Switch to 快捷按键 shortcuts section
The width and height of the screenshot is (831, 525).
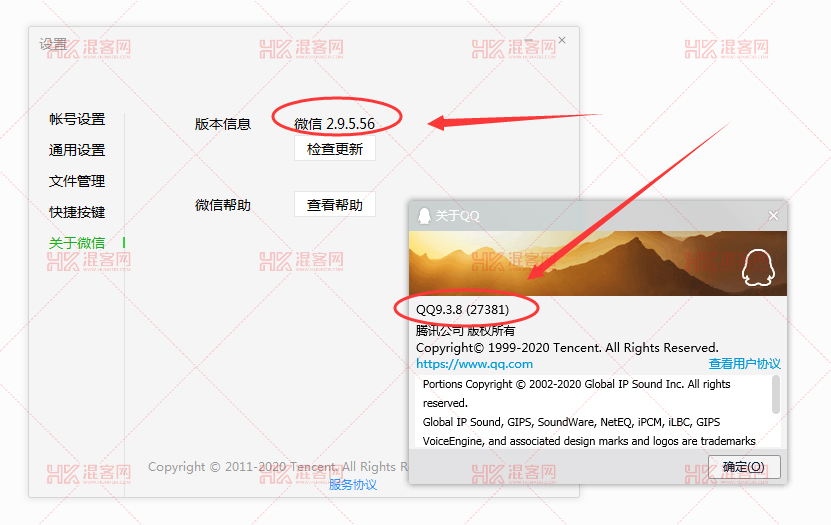(77, 212)
